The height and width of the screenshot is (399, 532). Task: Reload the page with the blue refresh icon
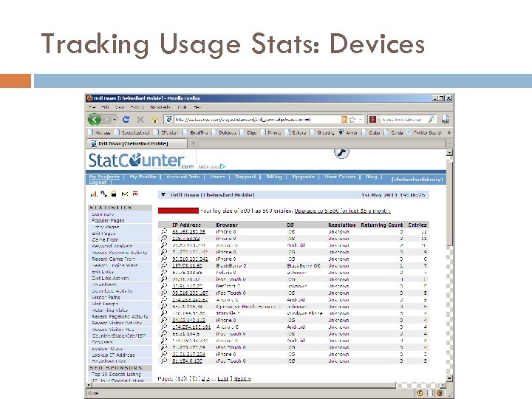click(126, 120)
